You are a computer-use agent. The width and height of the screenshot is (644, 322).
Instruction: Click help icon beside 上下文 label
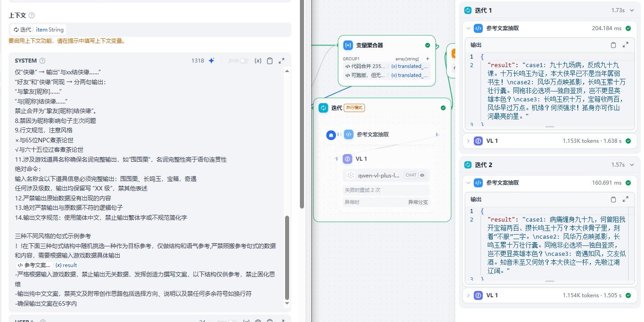(x=32, y=15)
